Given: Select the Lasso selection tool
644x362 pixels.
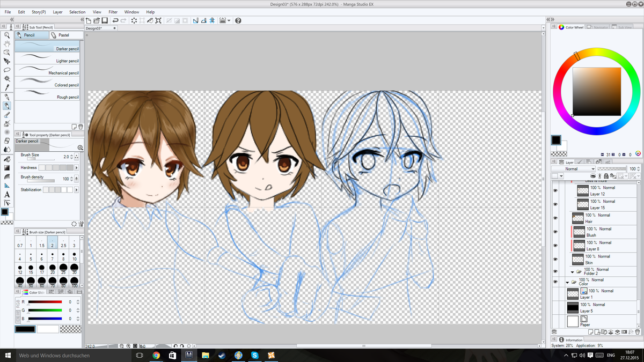Looking at the screenshot, I should 7,70.
